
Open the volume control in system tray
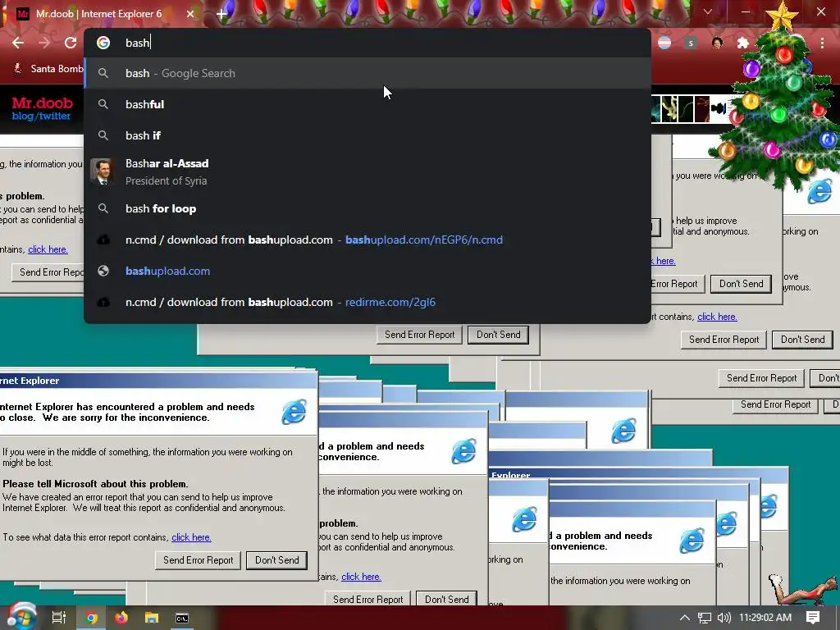click(x=724, y=618)
